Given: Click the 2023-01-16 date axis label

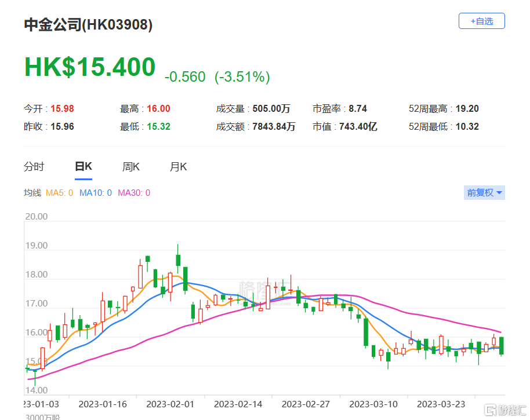Looking at the screenshot, I should coord(103,404).
